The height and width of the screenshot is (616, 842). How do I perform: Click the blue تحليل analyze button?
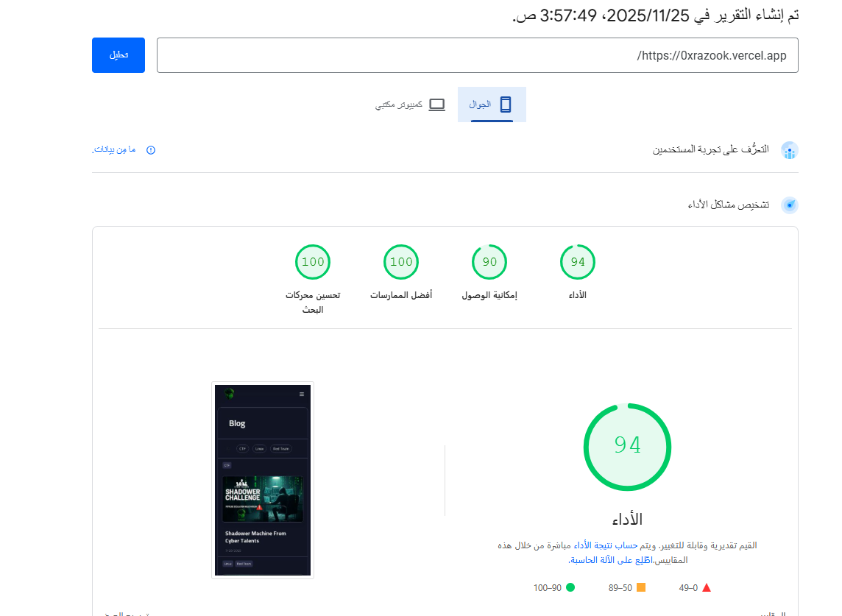(x=118, y=54)
